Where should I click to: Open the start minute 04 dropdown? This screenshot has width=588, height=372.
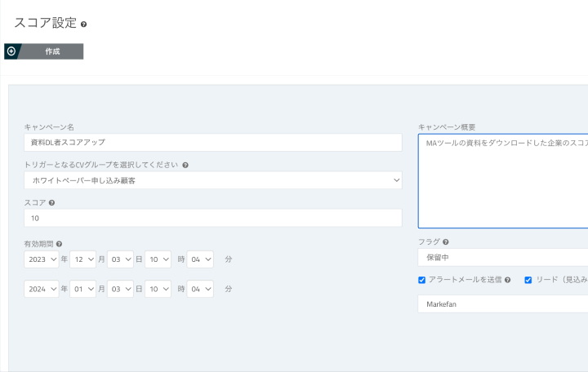[x=200, y=259]
